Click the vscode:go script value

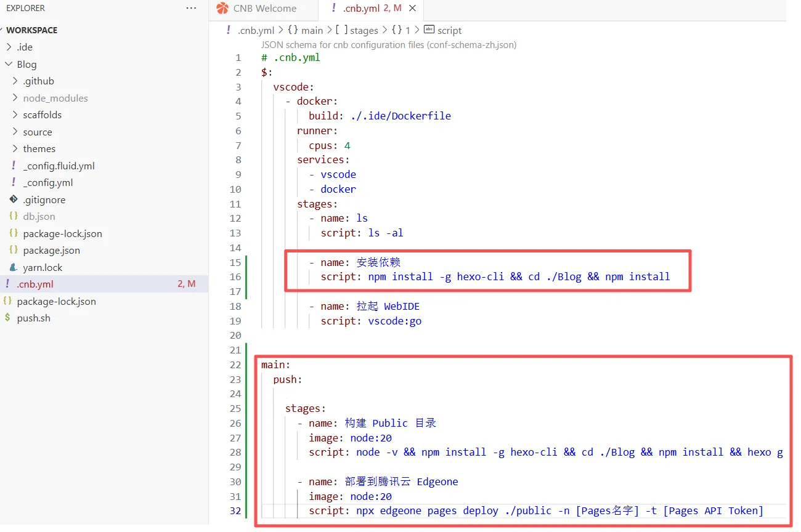tap(395, 321)
